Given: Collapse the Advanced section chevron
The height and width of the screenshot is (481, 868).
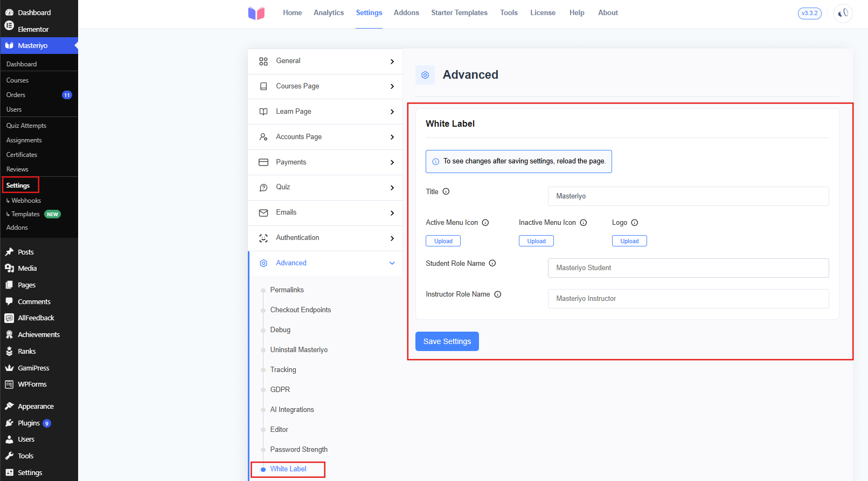Looking at the screenshot, I should coord(392,263).
